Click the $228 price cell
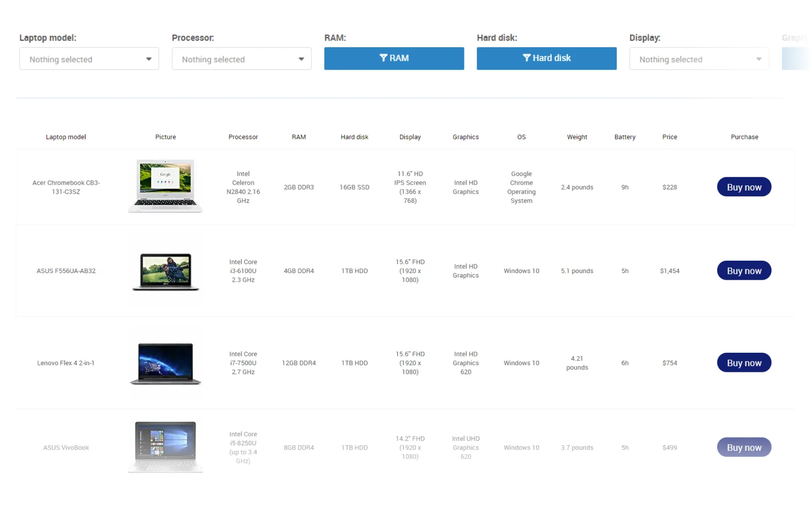 click(x=670, y=187)
